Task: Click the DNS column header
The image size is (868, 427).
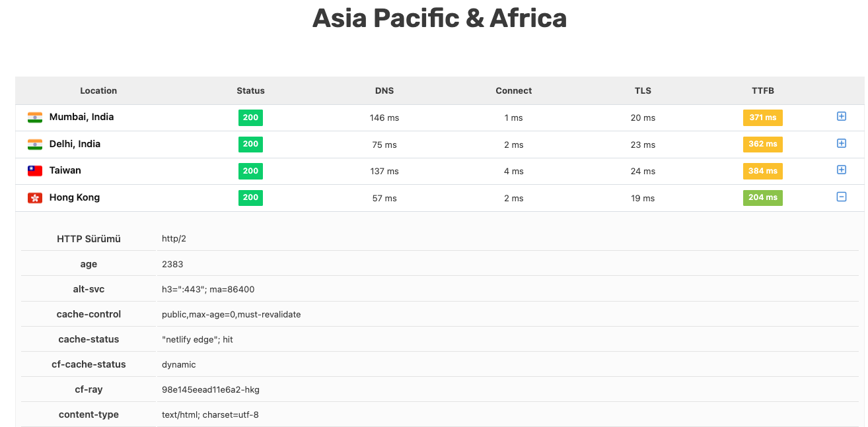Action: (x=384, y=91)
